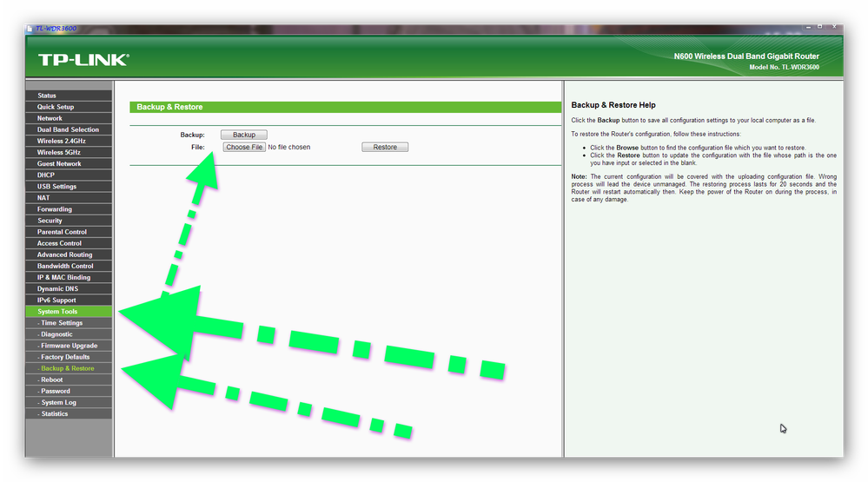Viewport: 868px width, 482px height.
Task: Open Quick Setup in sidebar
Action: 56,107
